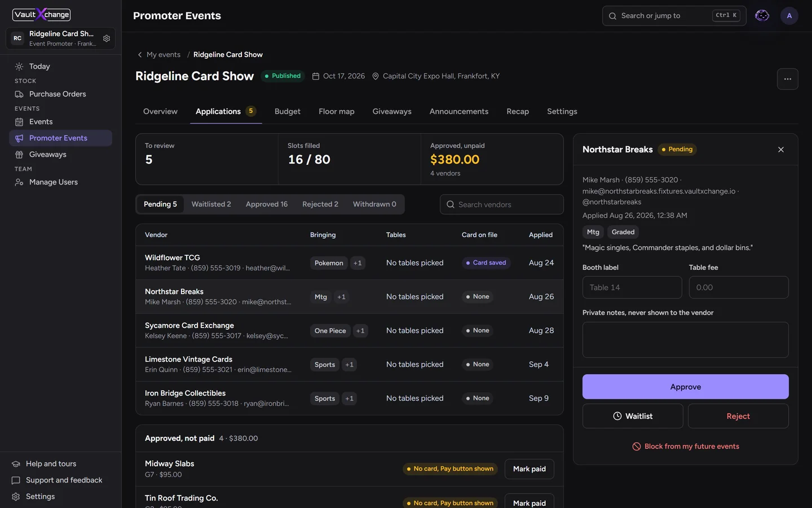Filter by Waitlisted 2 applications
The height and width of the screenshot is (508, 812).
[211, 204]
